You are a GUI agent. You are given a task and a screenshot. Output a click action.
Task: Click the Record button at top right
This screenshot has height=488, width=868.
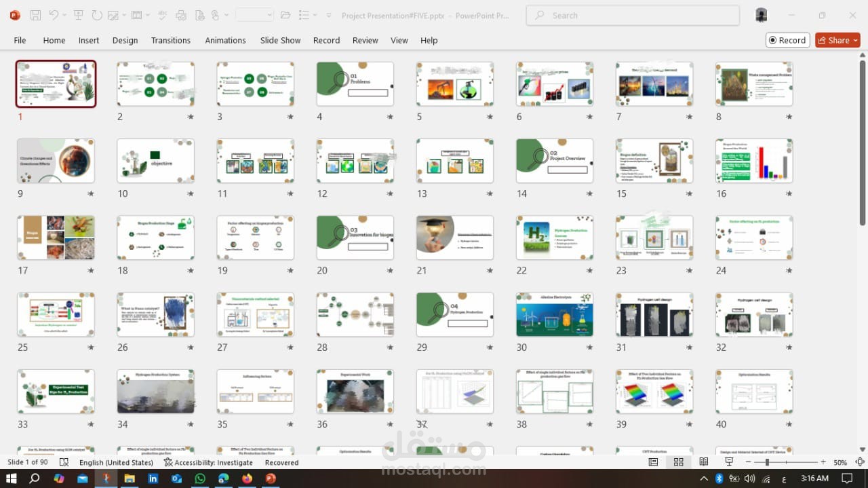(x=787, y=40)
